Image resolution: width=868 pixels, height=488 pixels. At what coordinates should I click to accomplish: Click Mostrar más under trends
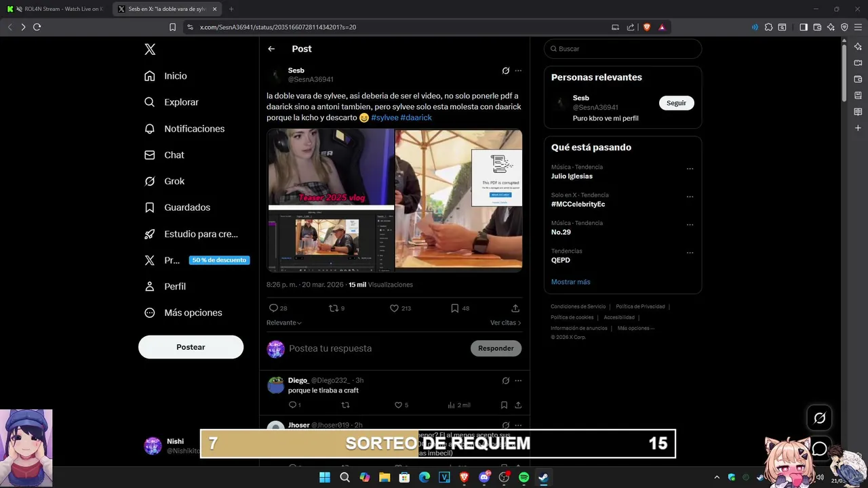point(570,282)
